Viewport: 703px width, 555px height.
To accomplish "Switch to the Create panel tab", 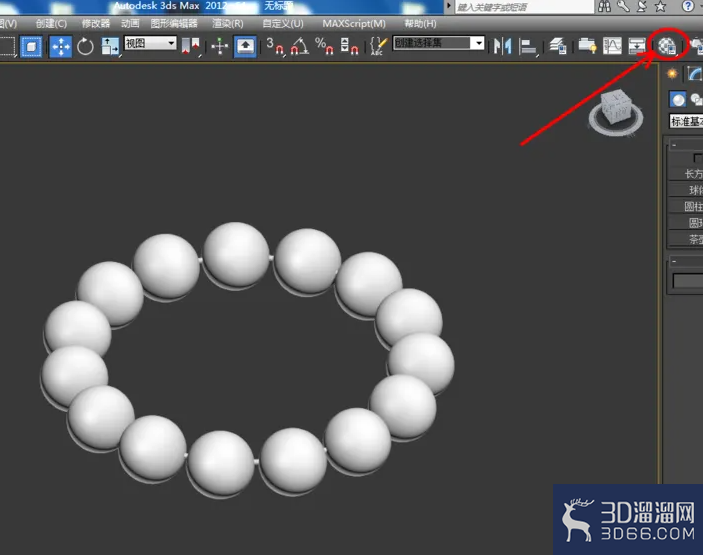I will [x=672, y=74].
